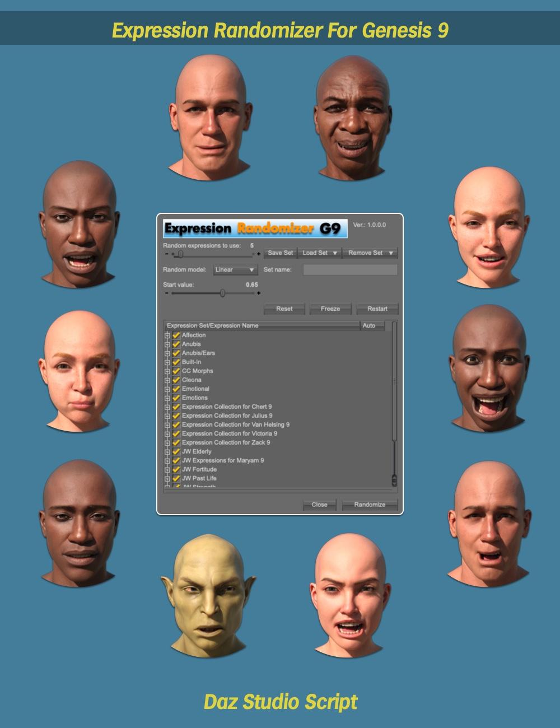Uncheck the CC Morphs expression set
This screenshot has width=560, height=728.
click(x=175, y=371)
